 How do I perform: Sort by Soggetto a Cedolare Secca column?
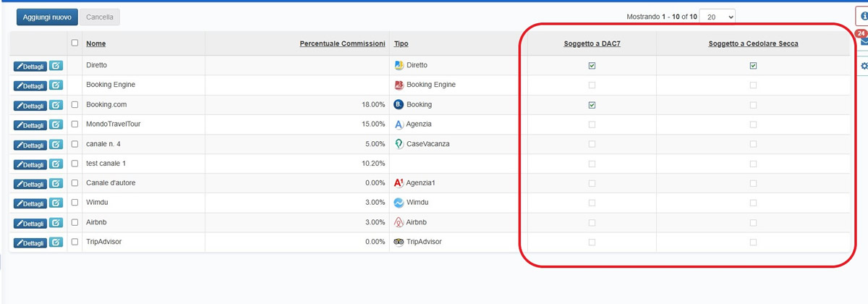(x=753, y=44)
